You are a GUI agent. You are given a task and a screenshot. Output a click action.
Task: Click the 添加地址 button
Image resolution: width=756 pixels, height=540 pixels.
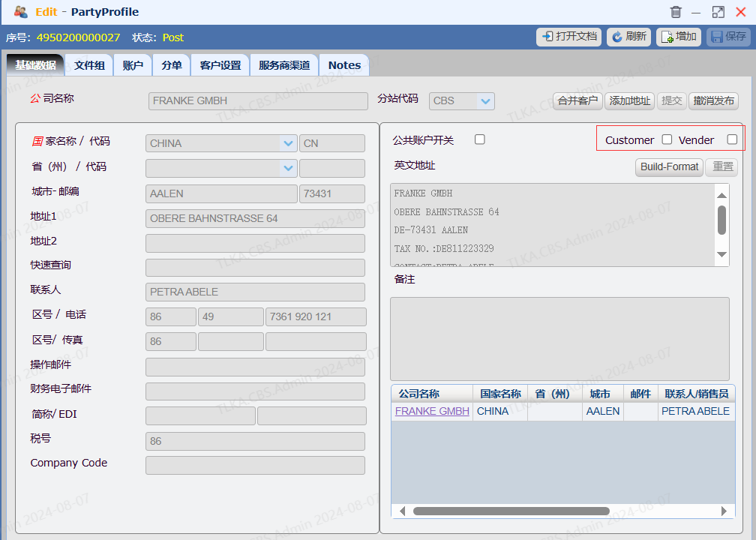pos(630,100)
